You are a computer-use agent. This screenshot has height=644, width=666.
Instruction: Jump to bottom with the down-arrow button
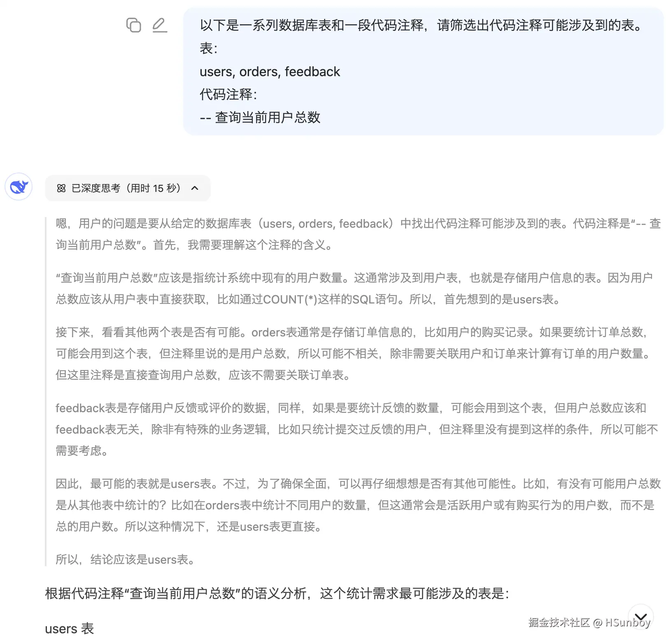pyautogui.click(x=641, y=616)
